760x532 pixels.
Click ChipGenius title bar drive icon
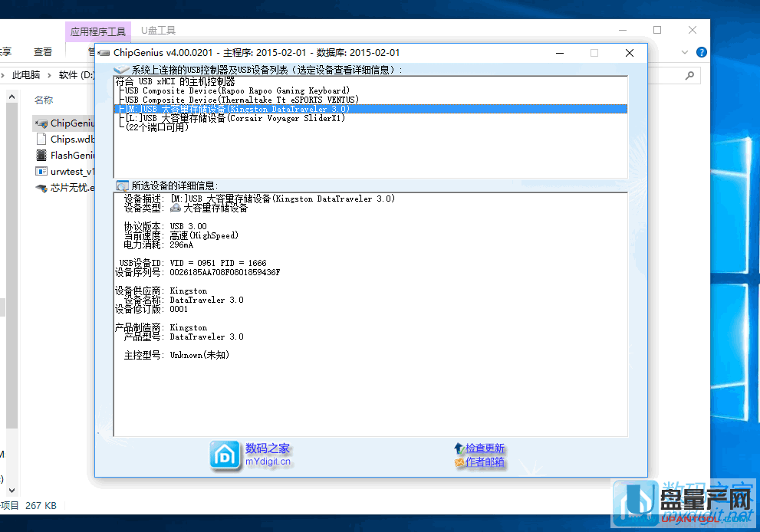tap(104, 53)
